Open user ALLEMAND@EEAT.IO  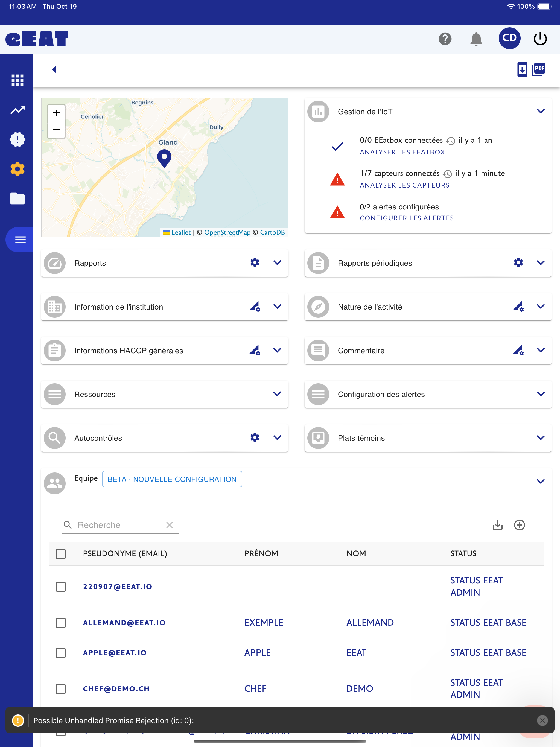[x=124, y=622]
